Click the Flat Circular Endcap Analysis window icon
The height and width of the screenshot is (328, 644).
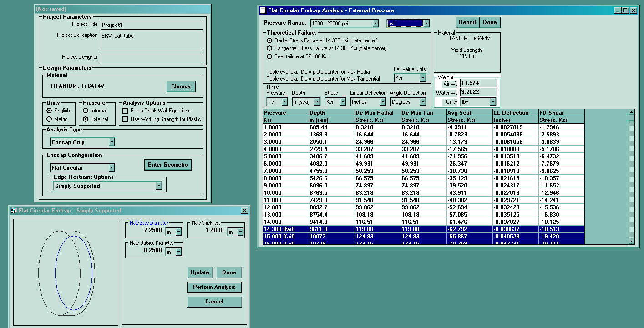click(263, 10)
